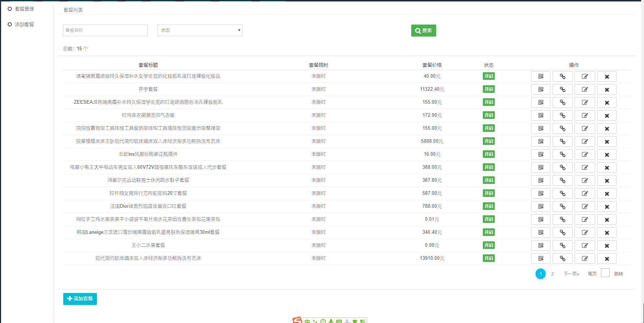Edit 法国Dior迪奥烈焰蓝金唇膏口红套餐
This screenshot has height=323, width=644.
click(x=585, y=206)
